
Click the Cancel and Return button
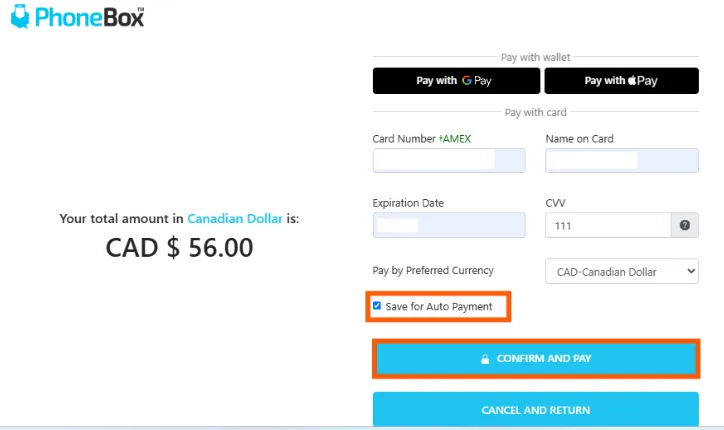coord(536,410)
